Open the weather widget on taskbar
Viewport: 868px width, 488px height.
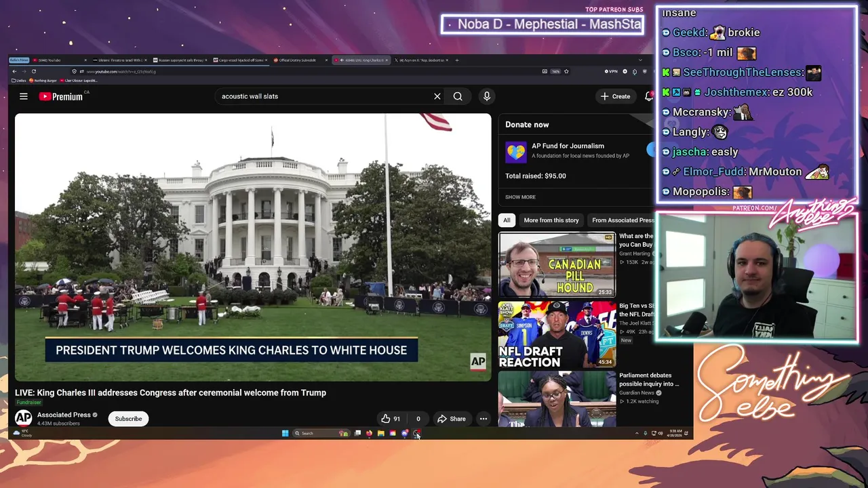[22, 433]
